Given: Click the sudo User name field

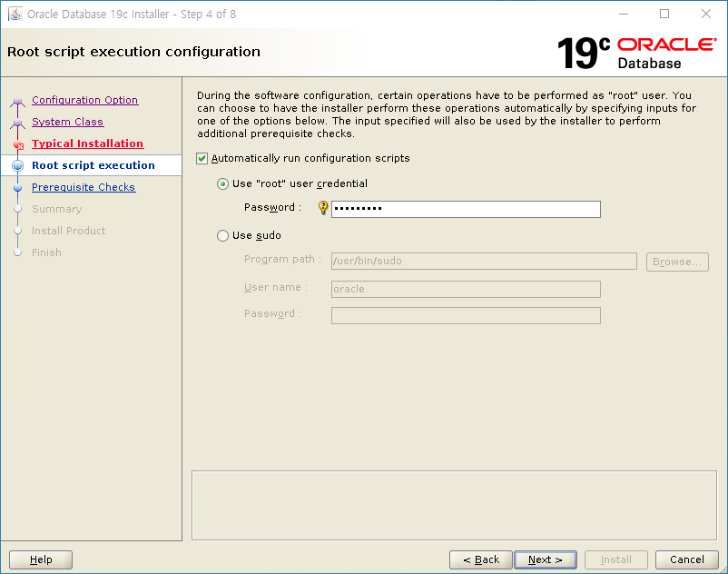Looking at the screenshot, I should (466, 289).
